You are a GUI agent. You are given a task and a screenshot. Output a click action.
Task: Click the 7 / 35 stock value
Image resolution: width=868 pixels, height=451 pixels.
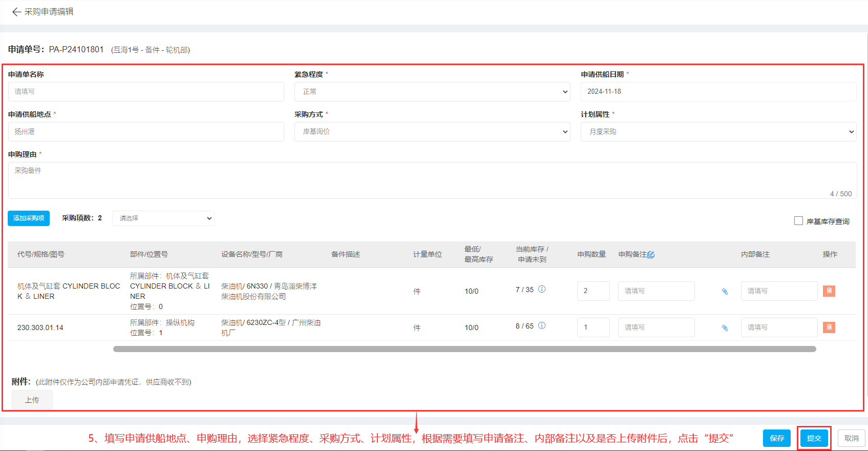coord(524,290)
